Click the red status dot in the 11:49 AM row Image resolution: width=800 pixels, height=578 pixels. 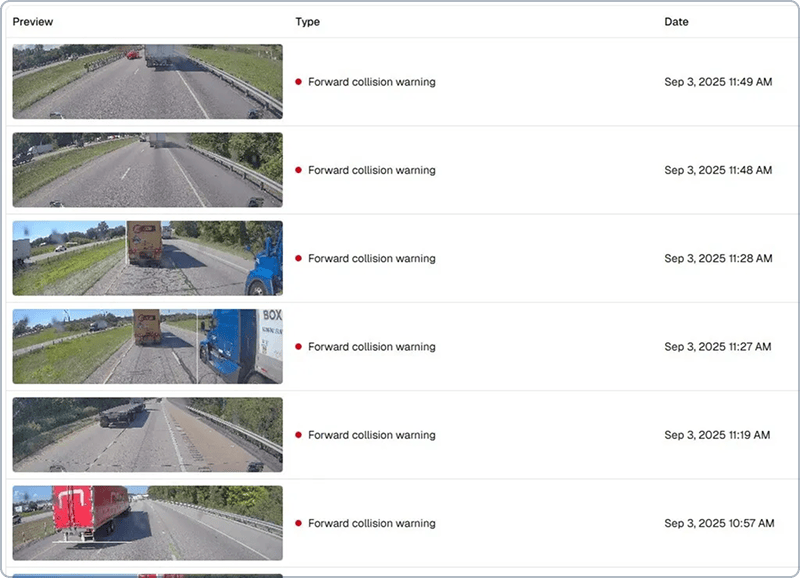(299, 82)
